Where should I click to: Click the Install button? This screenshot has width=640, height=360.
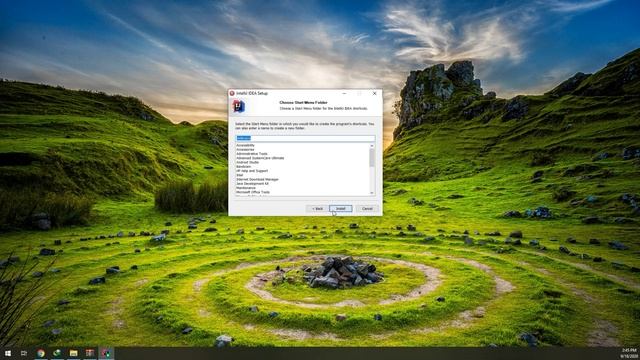[340, 209]
